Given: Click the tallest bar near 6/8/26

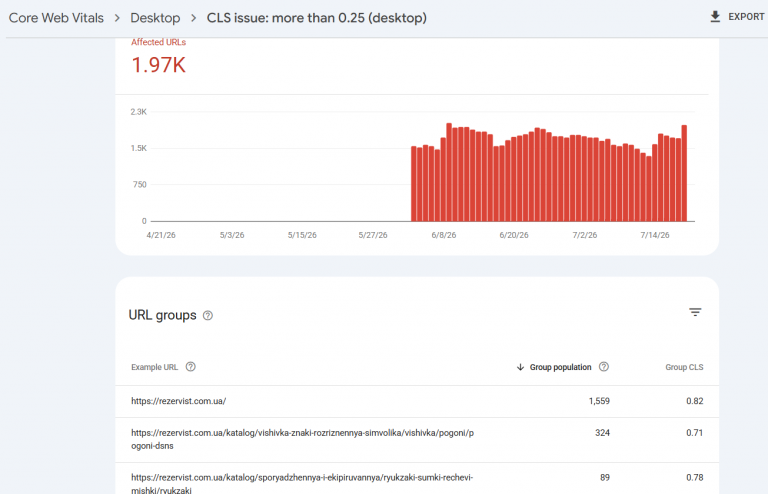Looking at the screenshot, I should pos(449,172).
